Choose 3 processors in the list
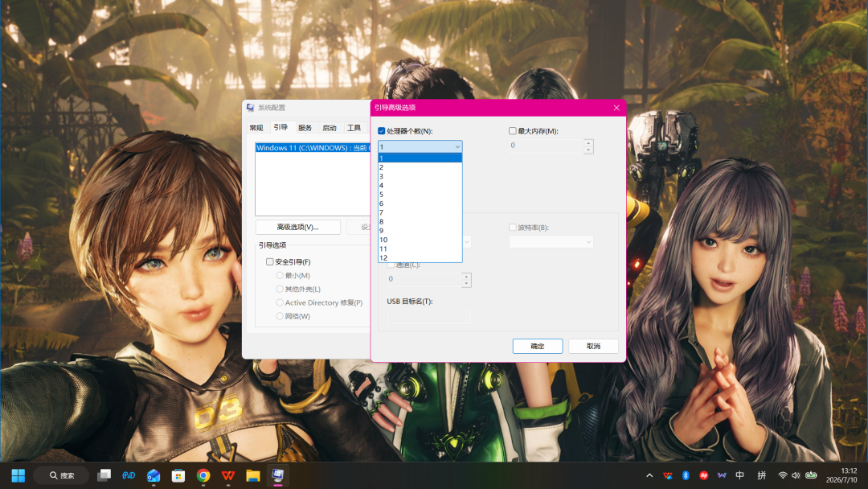The width and height of the screenshot is (868, 489). pos(420,177)
